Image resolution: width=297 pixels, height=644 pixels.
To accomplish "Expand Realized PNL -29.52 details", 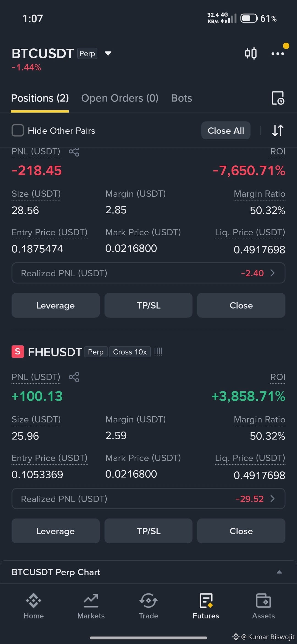I will point(148,498).
